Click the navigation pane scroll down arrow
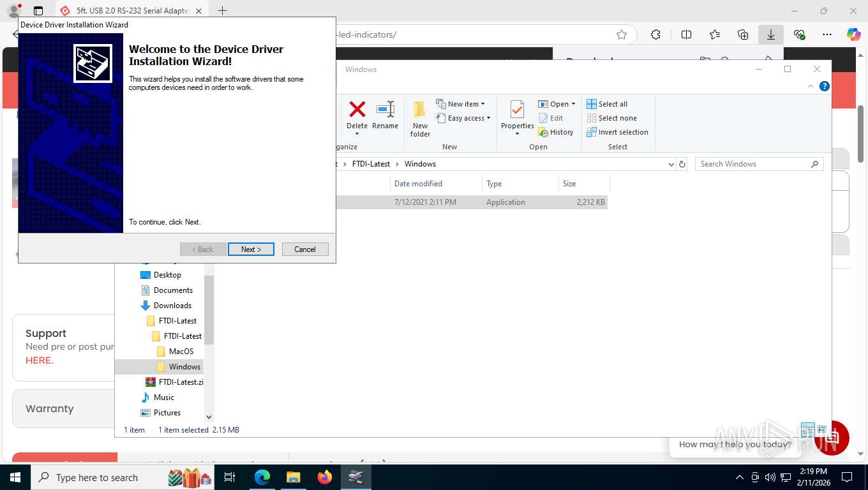Viewport: 868px width, 490px height. point(209,417)
